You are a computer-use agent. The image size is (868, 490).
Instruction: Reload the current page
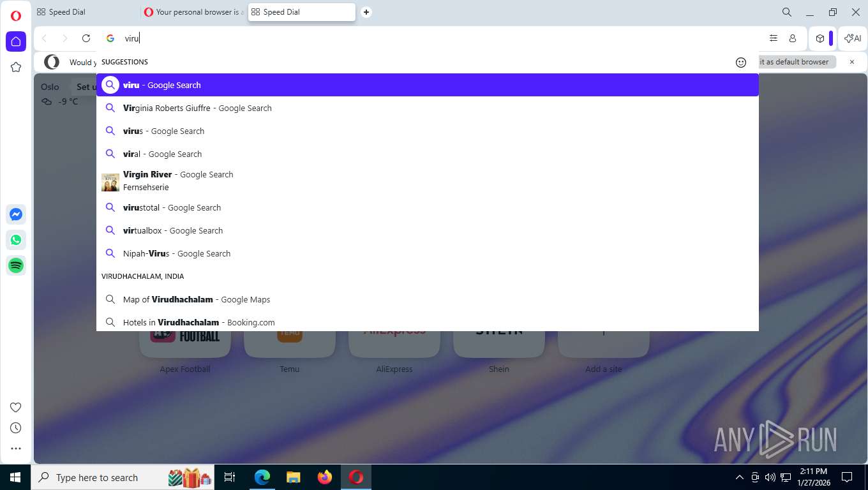(x=86, y=38)
